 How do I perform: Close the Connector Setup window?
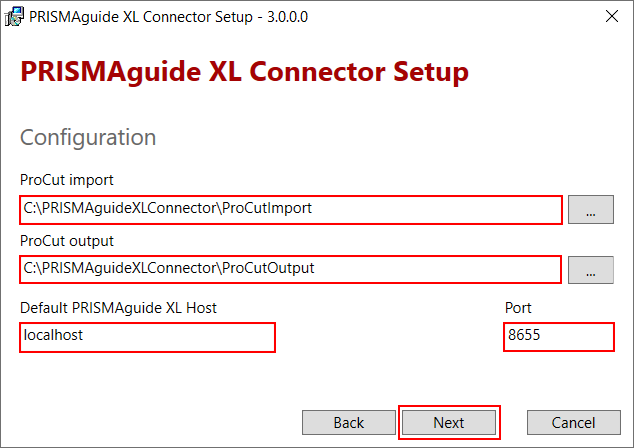pyautogui.click(x=609, y=15)
